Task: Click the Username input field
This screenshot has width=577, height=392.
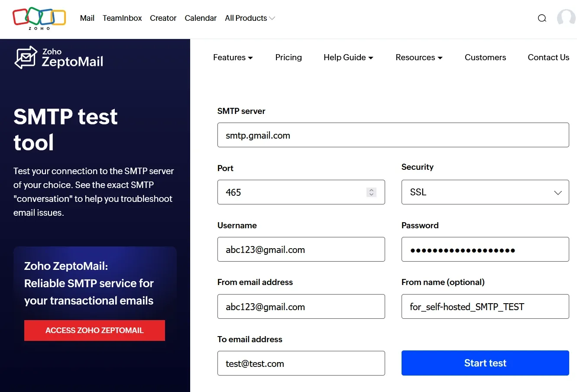Action: (301, 249)
